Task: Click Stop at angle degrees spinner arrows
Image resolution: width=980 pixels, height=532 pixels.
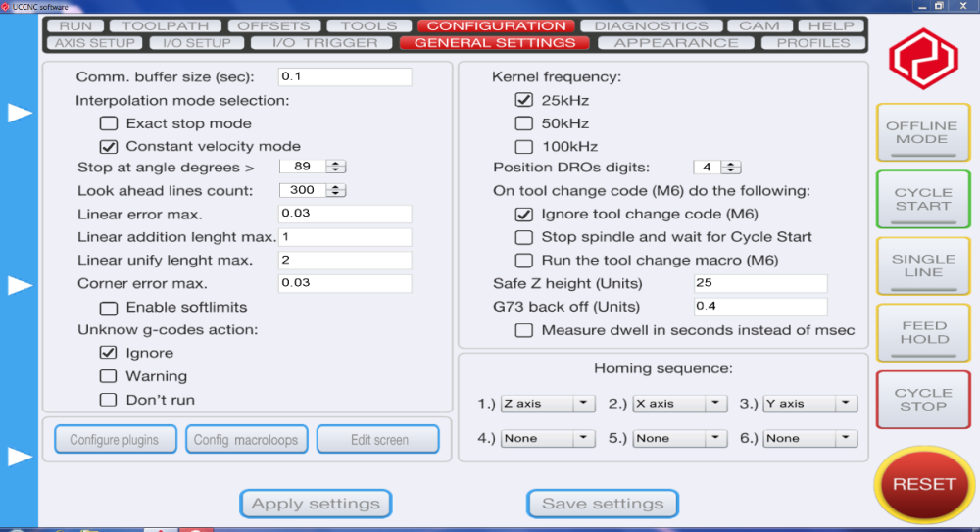Action: [x=335, y=167]
